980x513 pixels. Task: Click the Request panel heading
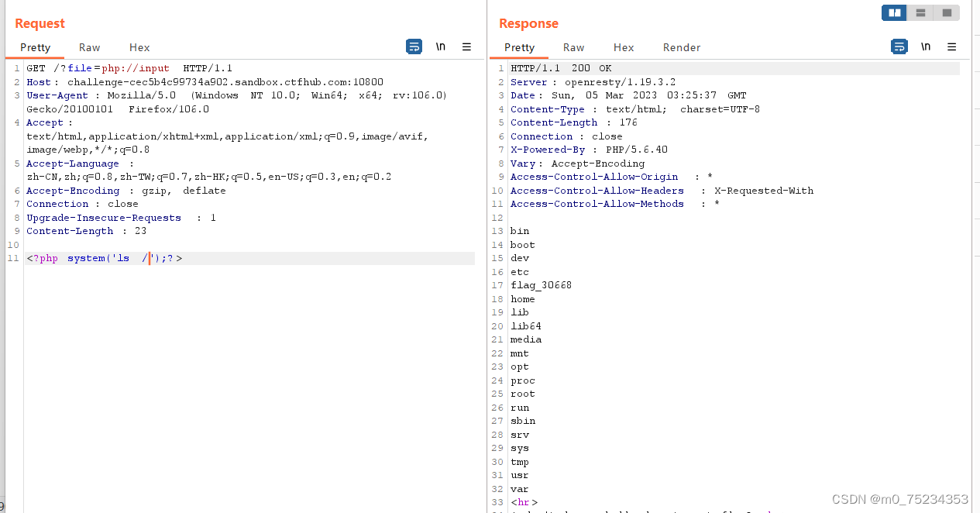point(40,23)
